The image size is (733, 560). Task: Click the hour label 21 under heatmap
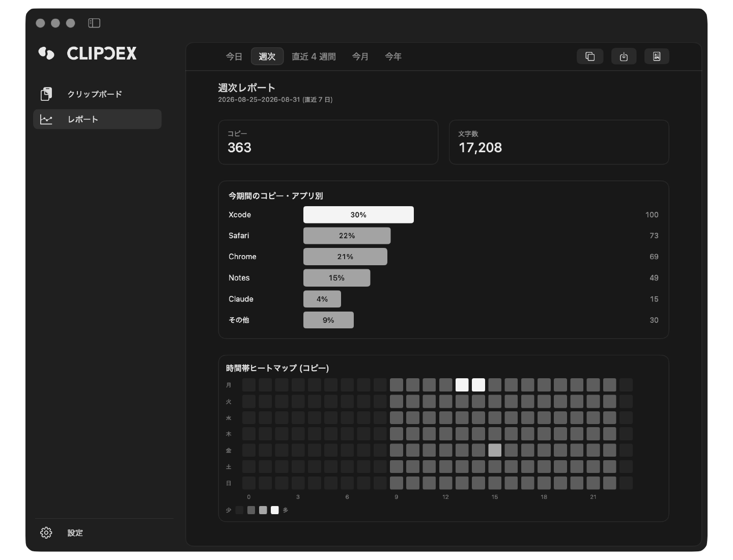pyautogui.click(x=593, y=497)
